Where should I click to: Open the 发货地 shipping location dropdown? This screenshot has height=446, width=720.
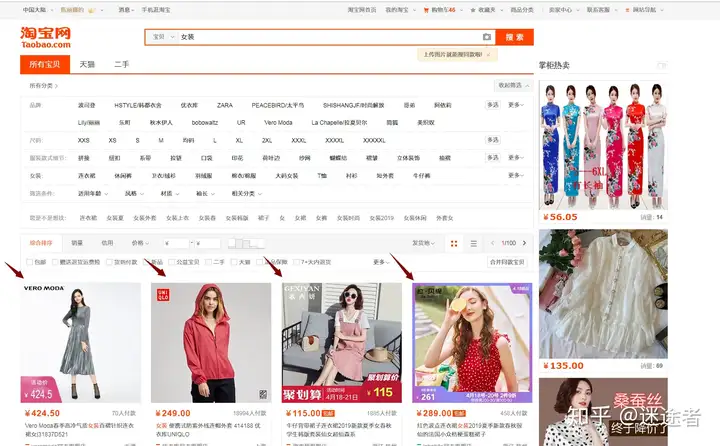(423, 243)
